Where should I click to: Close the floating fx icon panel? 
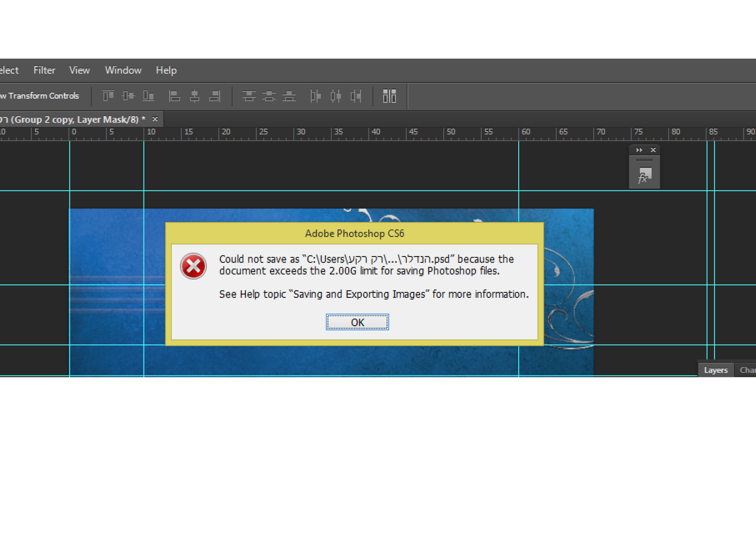pyautogui.click(x=653, y=150)
